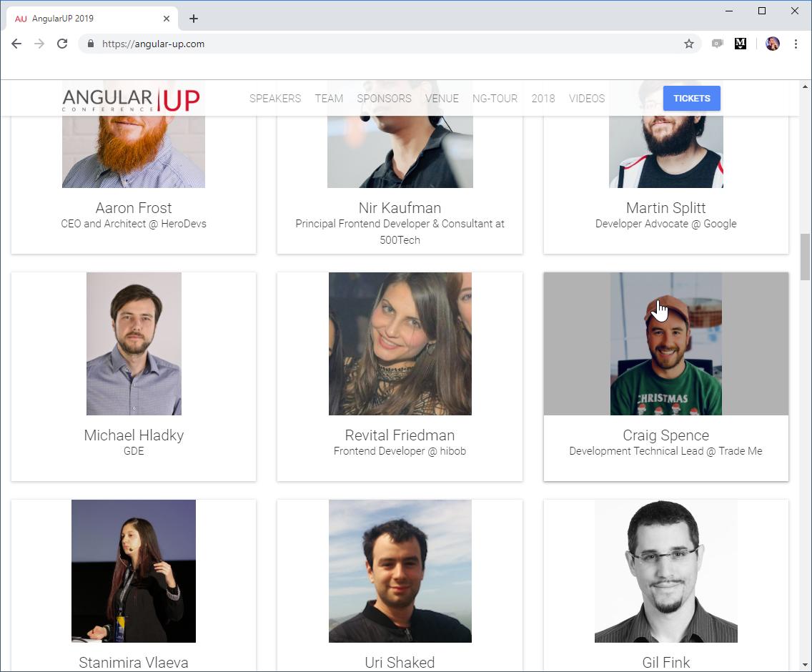
Task: Click the name Martin Splitt
Action: coord(666,208)
